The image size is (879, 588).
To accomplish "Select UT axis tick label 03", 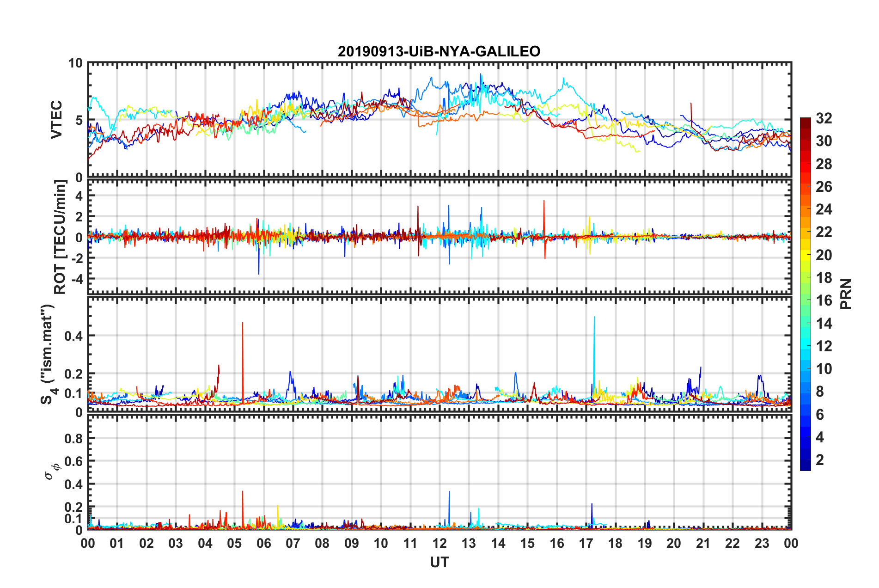I will (x=176, y=543).
